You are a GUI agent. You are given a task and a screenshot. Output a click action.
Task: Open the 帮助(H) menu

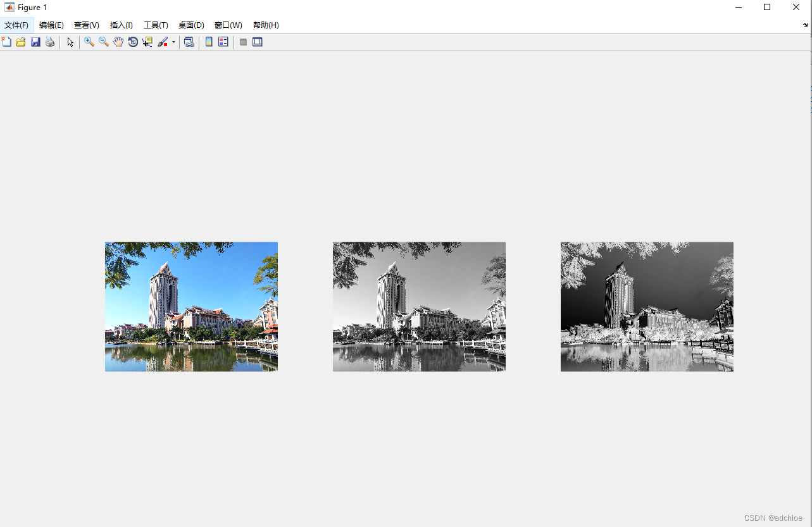point(266,25)
